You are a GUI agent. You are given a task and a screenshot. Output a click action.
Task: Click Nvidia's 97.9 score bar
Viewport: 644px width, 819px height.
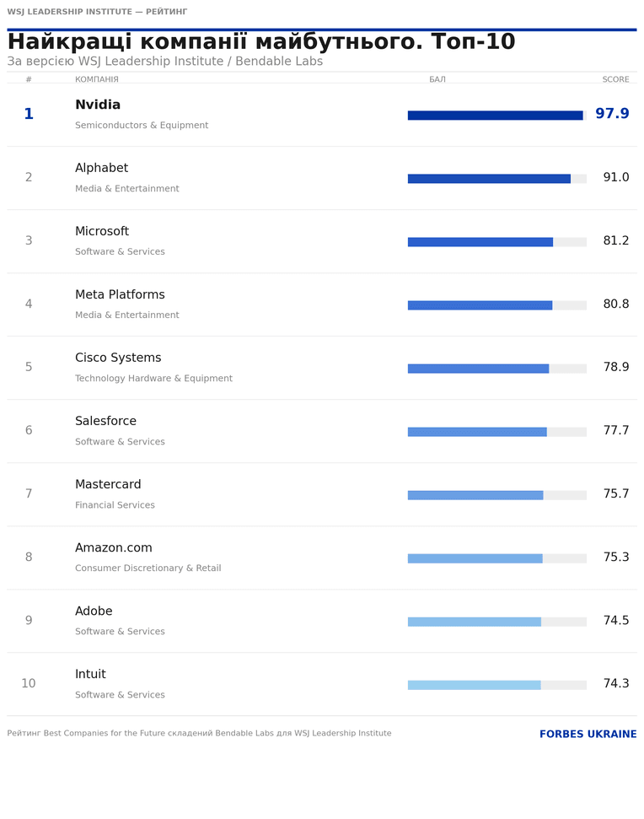(x=496, y=116)
